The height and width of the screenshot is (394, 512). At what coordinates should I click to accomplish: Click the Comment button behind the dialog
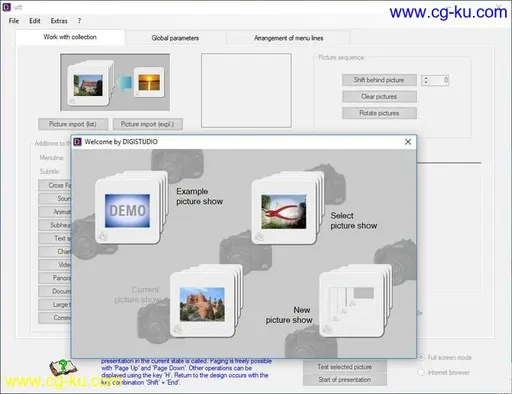55,318
